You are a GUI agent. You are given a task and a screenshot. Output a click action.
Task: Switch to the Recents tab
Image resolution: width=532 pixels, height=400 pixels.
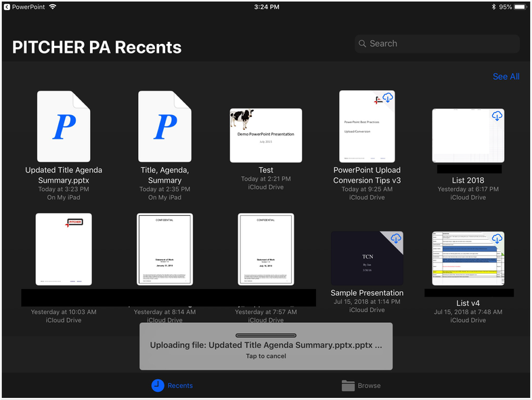[179, 385]
